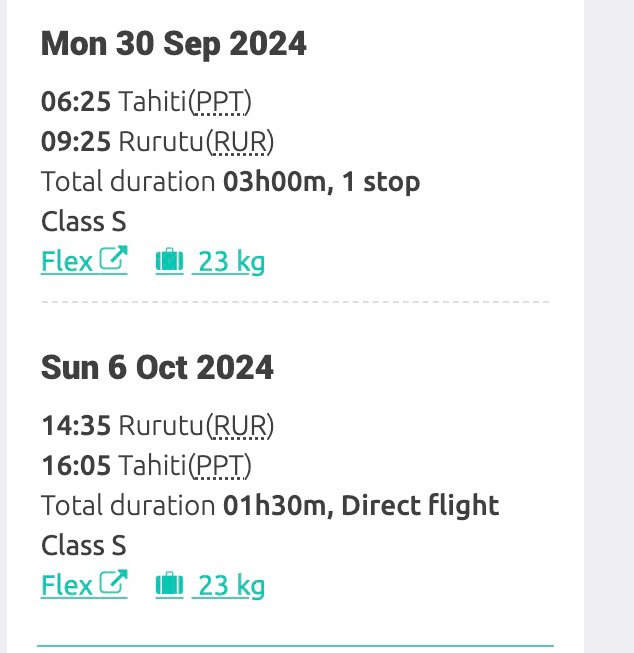Click the 01h30m, Direct flight duration text
This screenshot has width=634, height=653.
click(x=361, y=506)
